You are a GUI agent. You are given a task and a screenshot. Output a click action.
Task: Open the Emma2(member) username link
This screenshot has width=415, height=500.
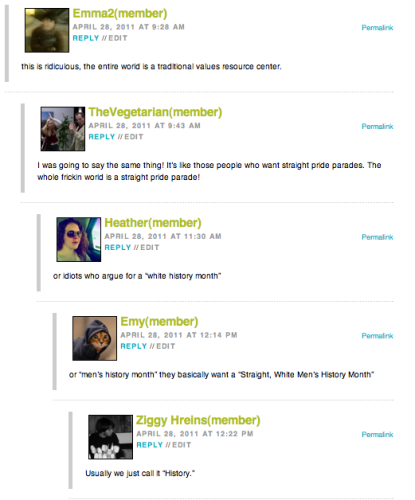(x=120, y=14)
